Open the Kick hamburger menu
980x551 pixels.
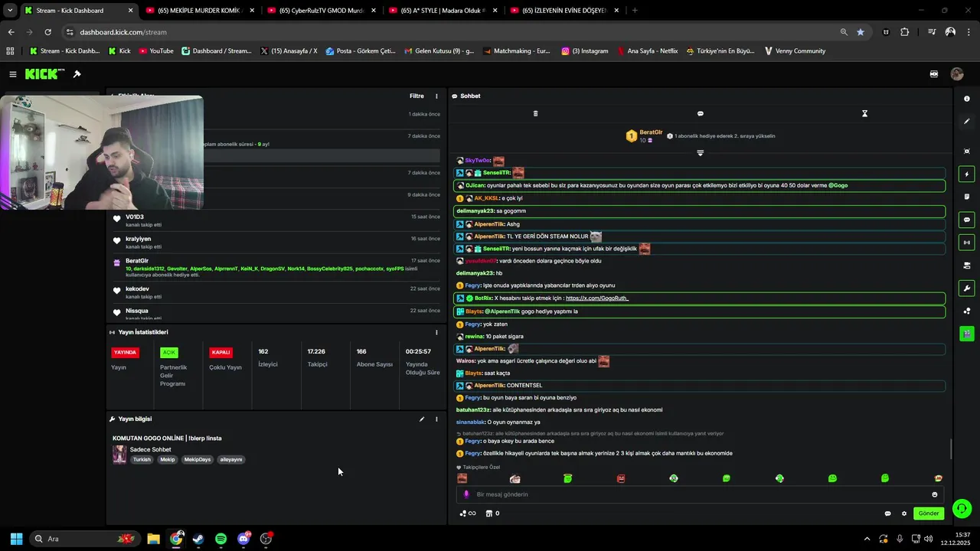click(x=13, y=74)
